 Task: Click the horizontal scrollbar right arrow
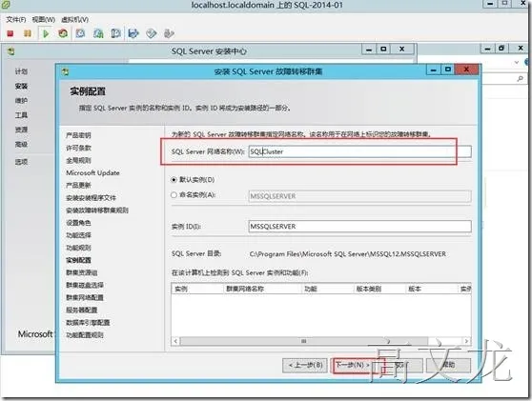[466, 341]
